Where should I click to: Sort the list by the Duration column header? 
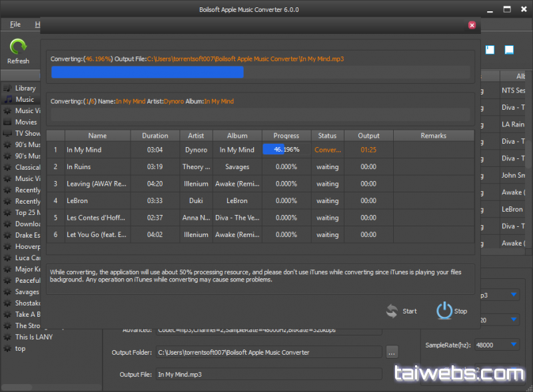(x=155, y=136)
